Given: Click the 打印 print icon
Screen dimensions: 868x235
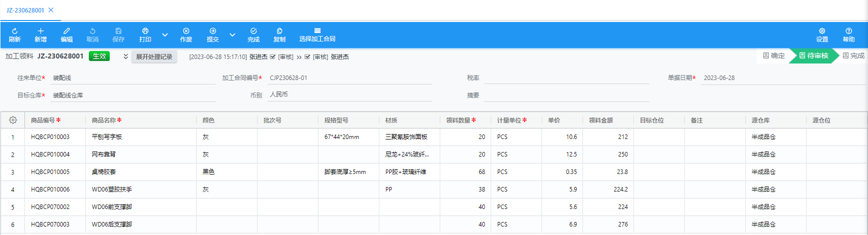Looking at the screenshot, I should click(145, 31).
